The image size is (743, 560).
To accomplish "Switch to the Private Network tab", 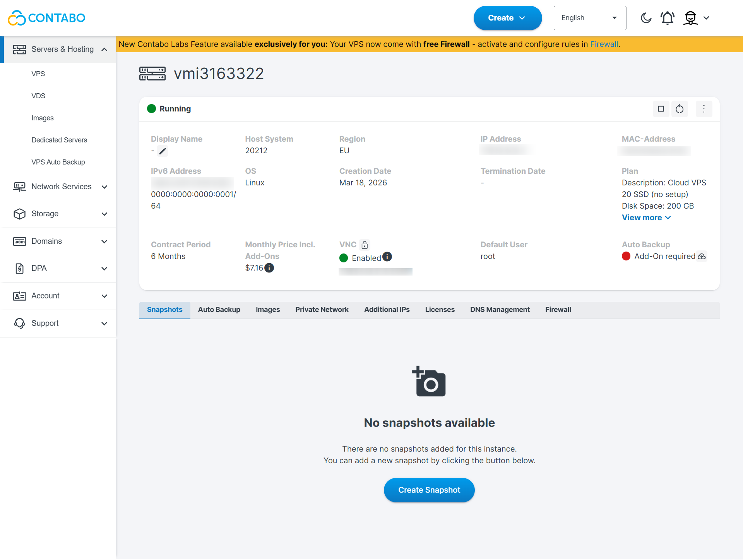I will [322, 310].
